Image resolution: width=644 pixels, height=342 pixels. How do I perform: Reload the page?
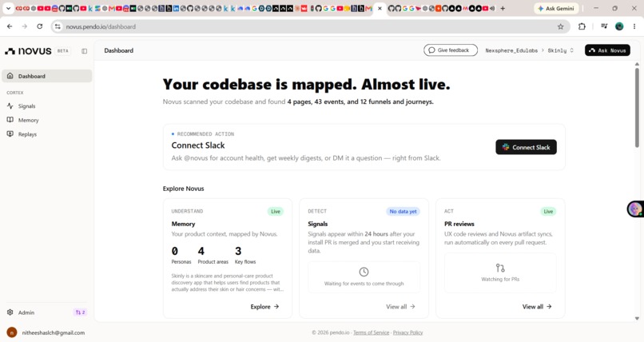(x=39, y=26)
